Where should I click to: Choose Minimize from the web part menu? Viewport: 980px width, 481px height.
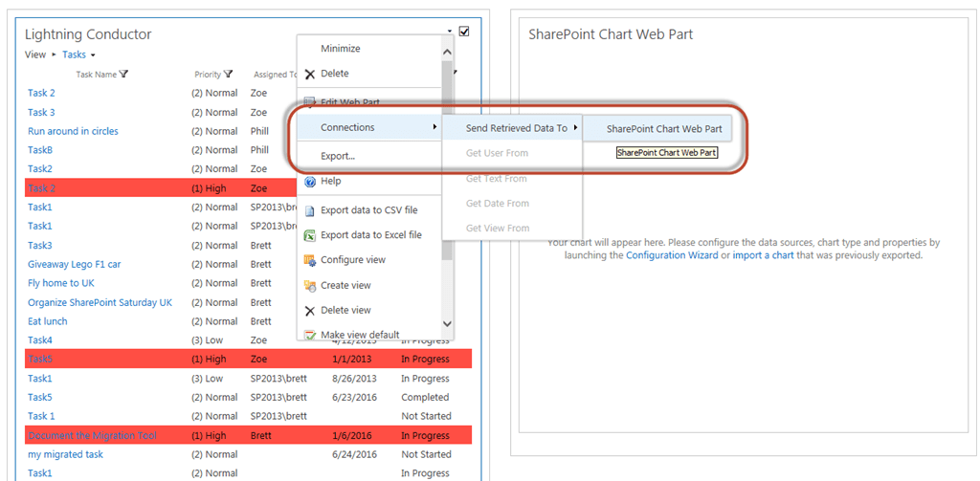click(x=340, y=49)
